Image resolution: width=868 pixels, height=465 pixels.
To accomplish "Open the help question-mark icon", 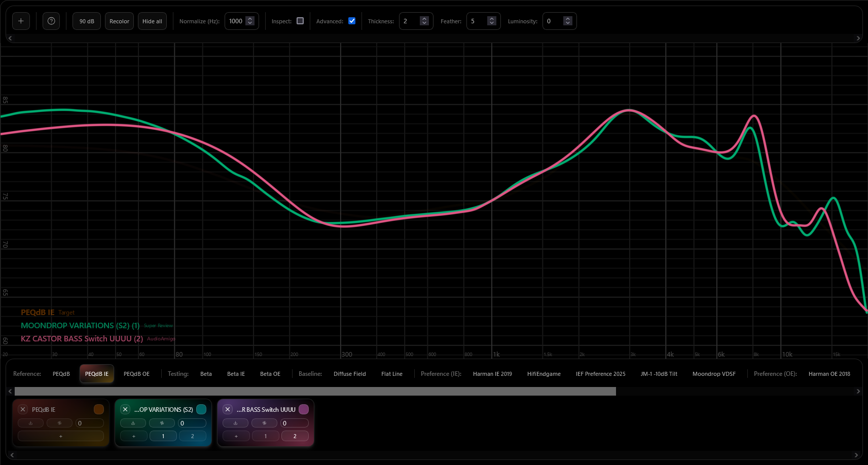I will point(51,21).
